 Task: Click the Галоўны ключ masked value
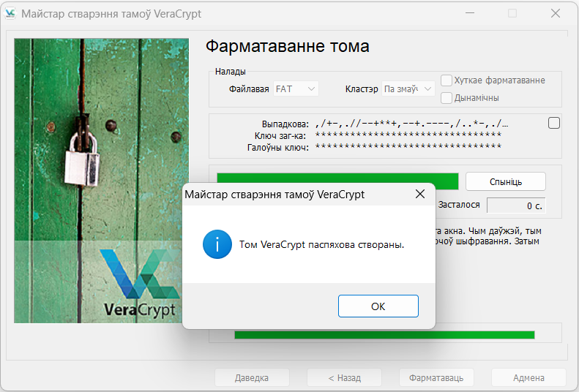pos(408,146)
